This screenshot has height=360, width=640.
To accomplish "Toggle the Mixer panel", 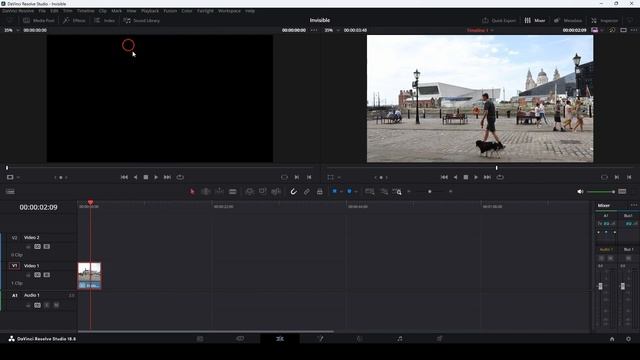I will [x=535, y=20].
